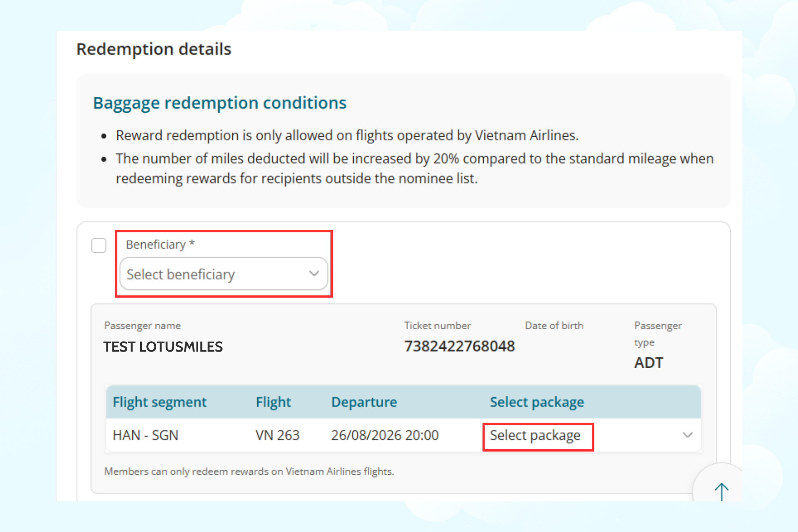Viewport: 798px width, 532px height.
Task: Click the chevron in the package row
Action: 688,435
